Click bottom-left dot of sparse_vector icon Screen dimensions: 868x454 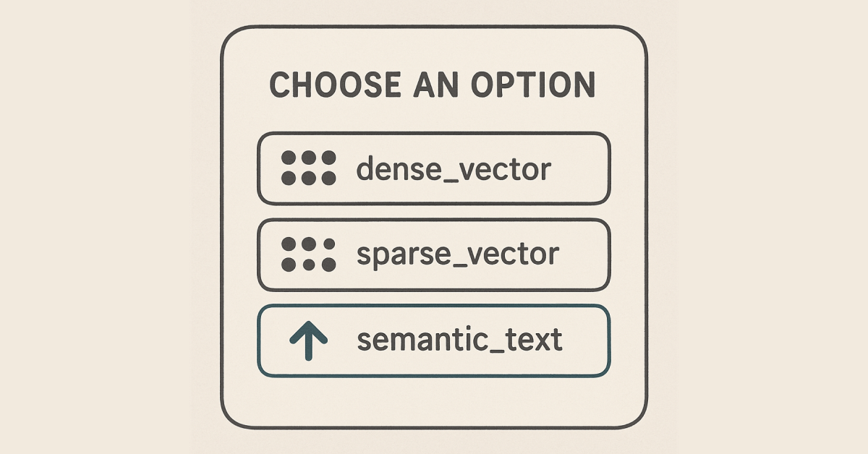288,265
